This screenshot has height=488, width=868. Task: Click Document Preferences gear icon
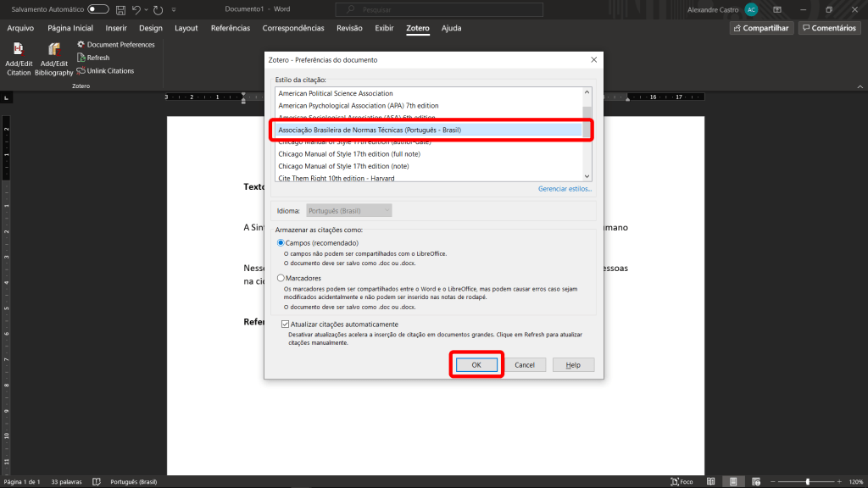pyautogui.click(x=81, y=44)
